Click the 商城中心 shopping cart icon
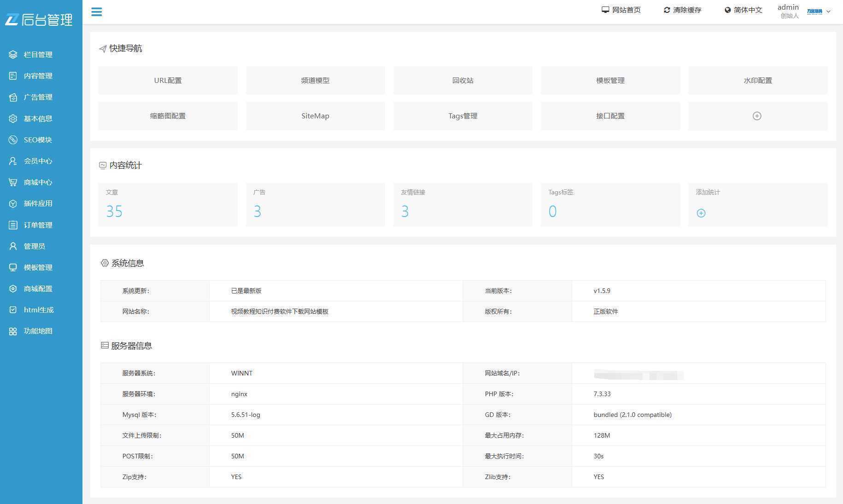Screen dimensions: 843x504 [x=13, y=182]
